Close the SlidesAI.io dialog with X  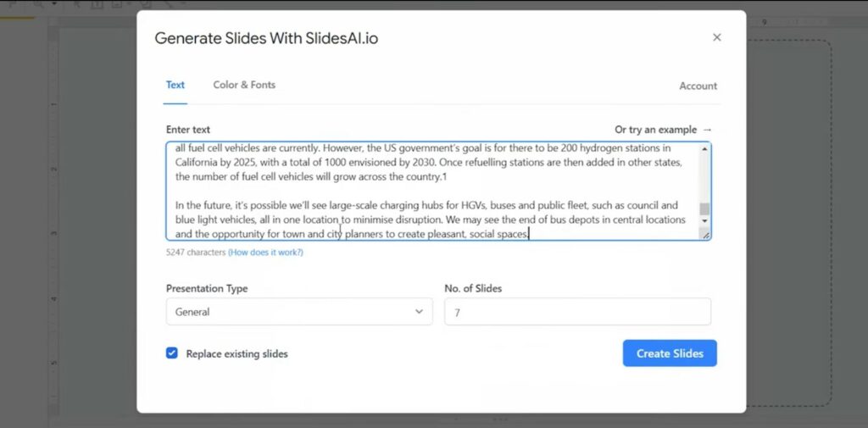(717, 37)
